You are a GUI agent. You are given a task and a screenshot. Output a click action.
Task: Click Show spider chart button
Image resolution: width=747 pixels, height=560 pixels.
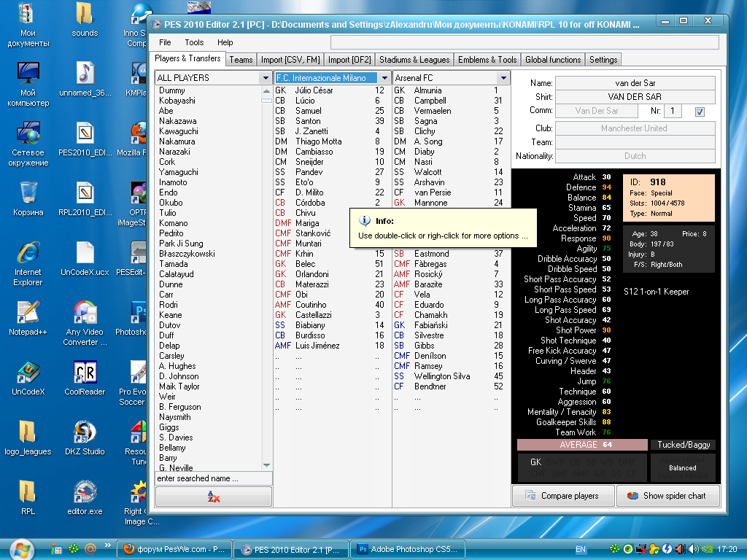(x=668, y=496)
